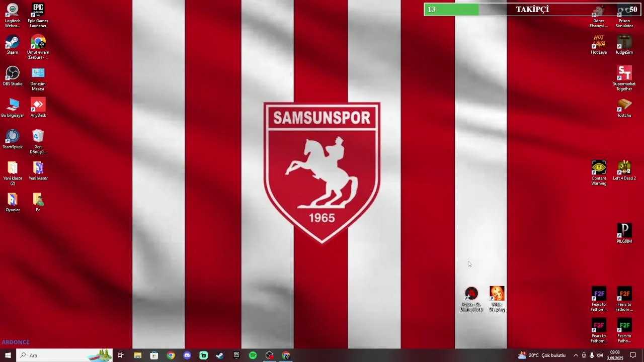This screenshot has width=644, height=362.
Task: Select the Oyunlar folder icon
Action: [13, 203]
